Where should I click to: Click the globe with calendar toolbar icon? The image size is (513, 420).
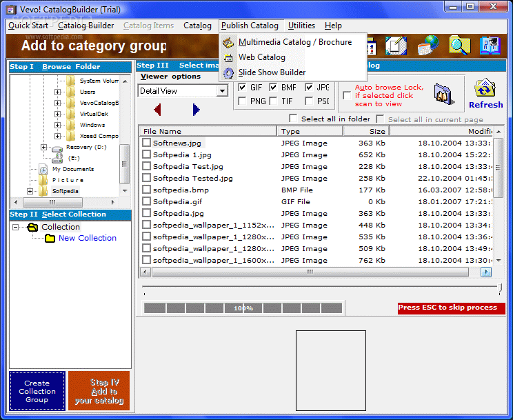(x=428, y=46)
